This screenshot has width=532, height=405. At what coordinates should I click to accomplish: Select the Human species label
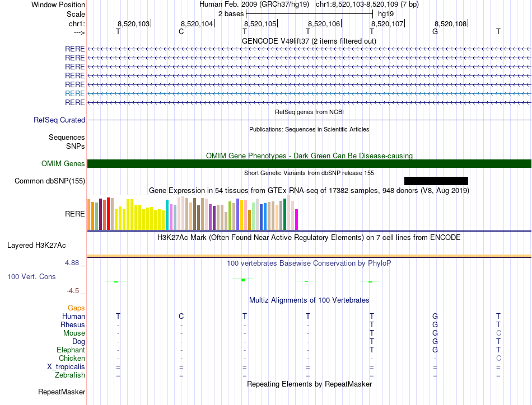click(x=73, y=316)
